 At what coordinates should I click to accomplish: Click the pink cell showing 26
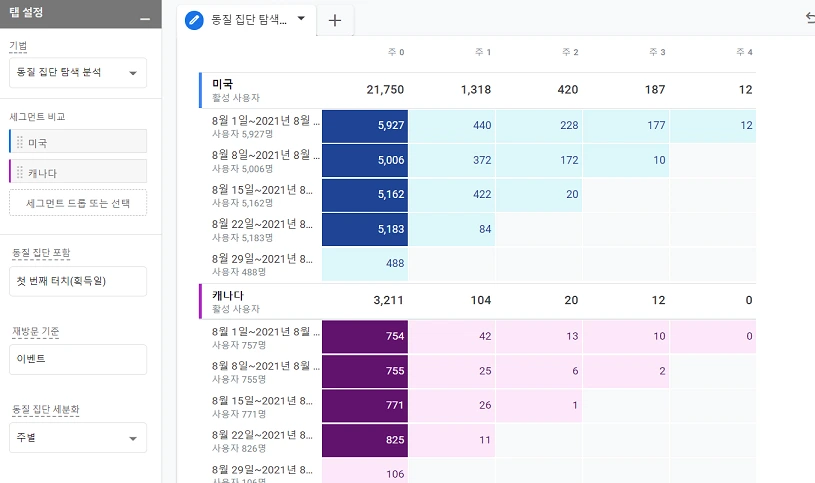tap(452, 406)
